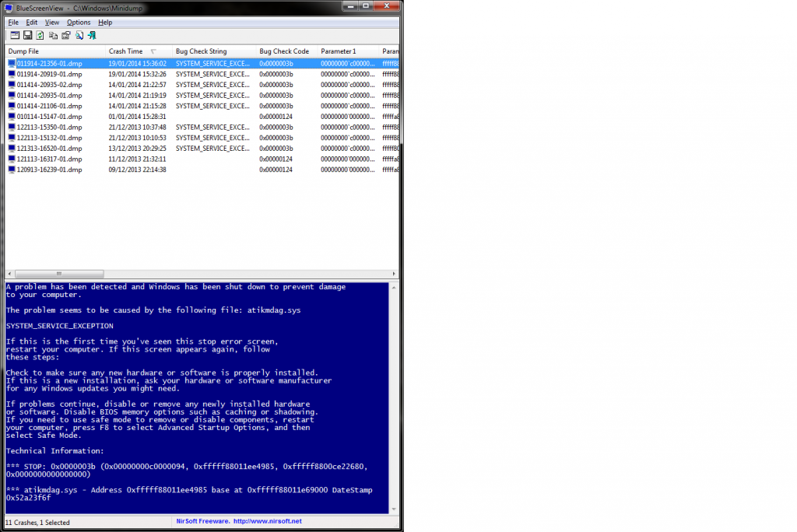Click the green Refresh toolbar icon

(40, 35)
